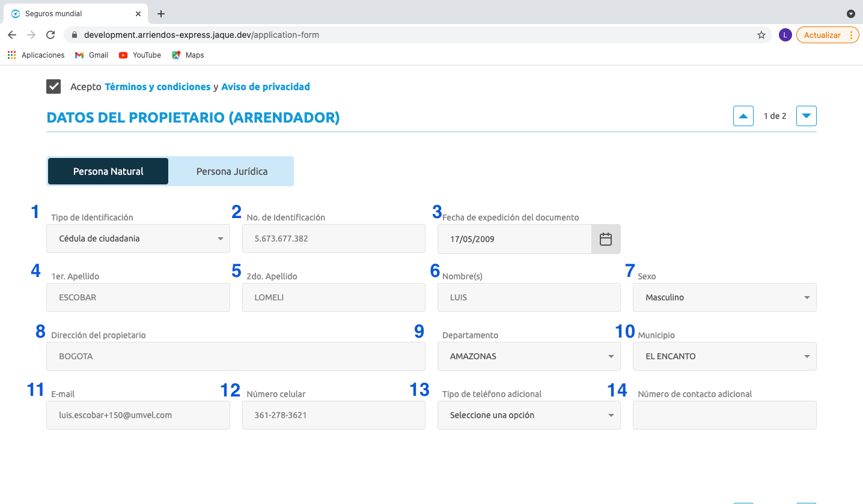
Task: Open the Sexo dropdown
Action: (x=725, y=297)
